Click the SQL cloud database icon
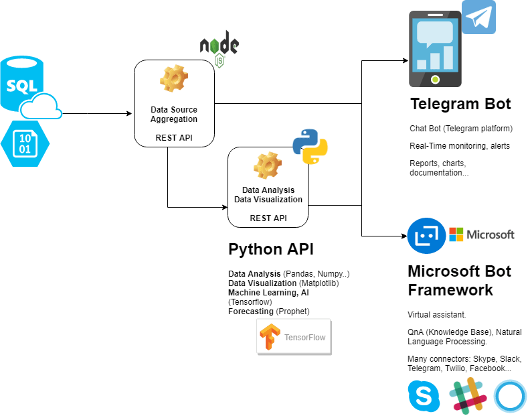Image resolution: width=532 pixels, height=416 pixels. pyautogui.click(x=31, y=87)
